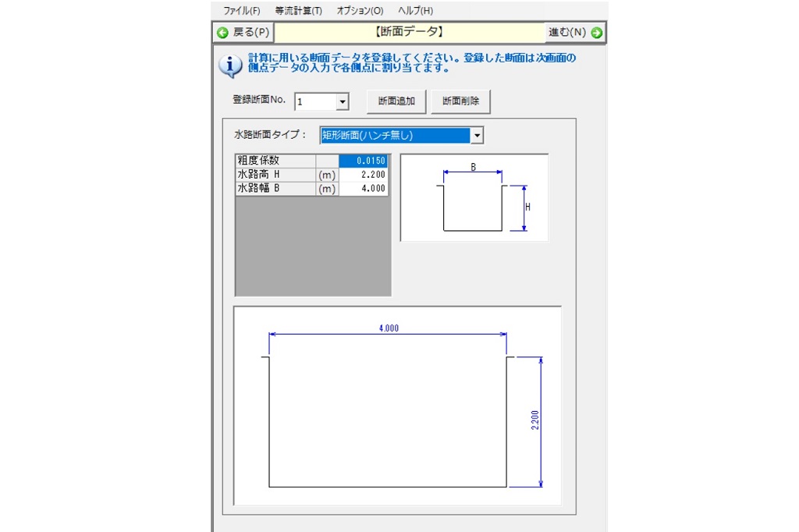Viewport: 799px width, 532px height.
Task: Click the 【断面データ】 title header
Action: pyautogui.click(x=410, y=32)
